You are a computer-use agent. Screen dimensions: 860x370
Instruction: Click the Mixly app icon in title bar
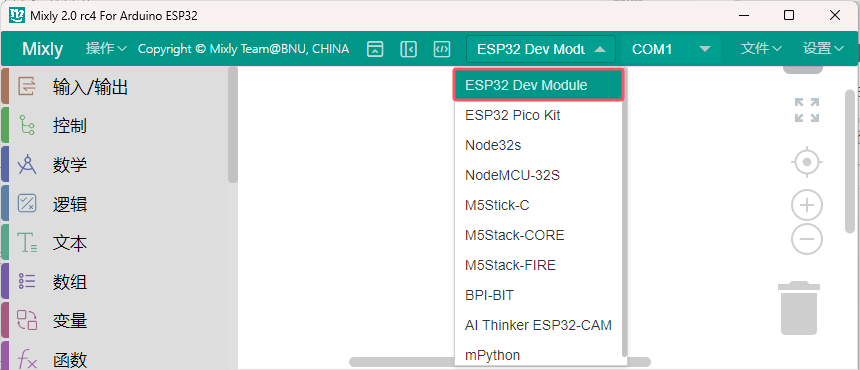point(17,15)
